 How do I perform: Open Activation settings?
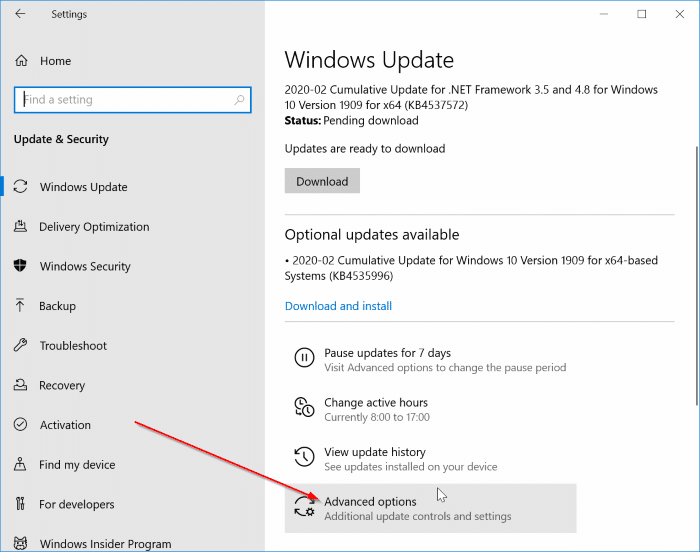coord(65,425)
